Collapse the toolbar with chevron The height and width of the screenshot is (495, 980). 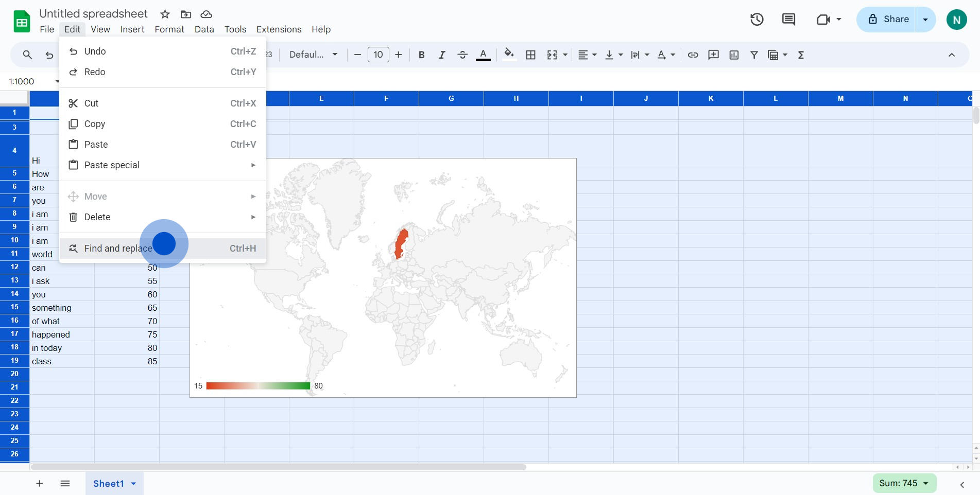pyautogui.click(x=952, y=55)
